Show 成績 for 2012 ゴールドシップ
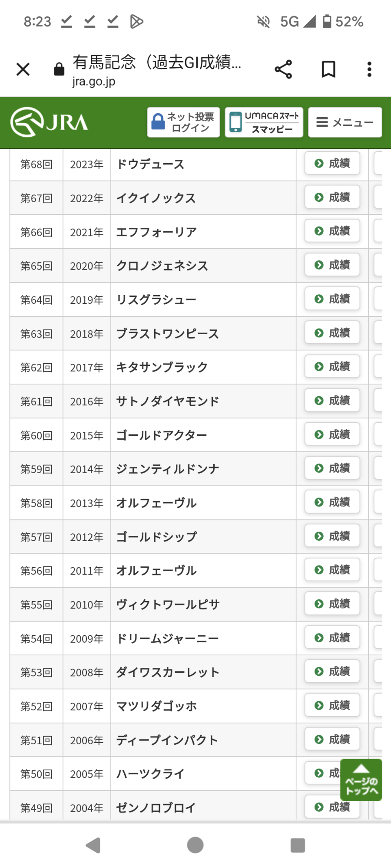The image size is (391, 868). (332, 536)
